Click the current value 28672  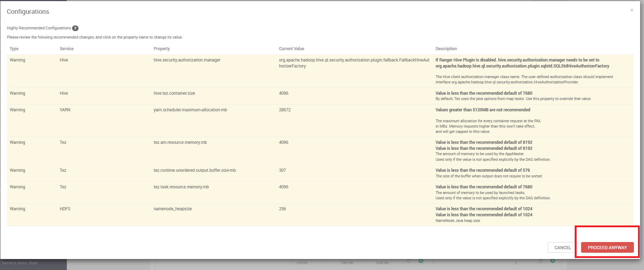pos(285,110)
